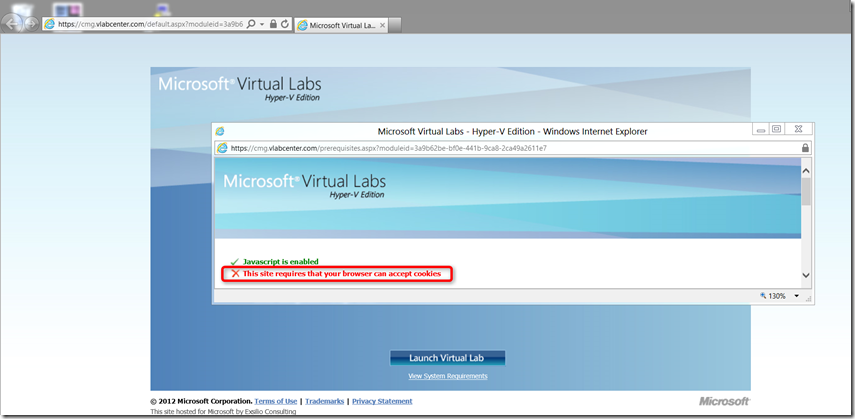855x419 pixels.
Task: Open the zoom level dropdown arrow
Action: [x=796, y=296]
